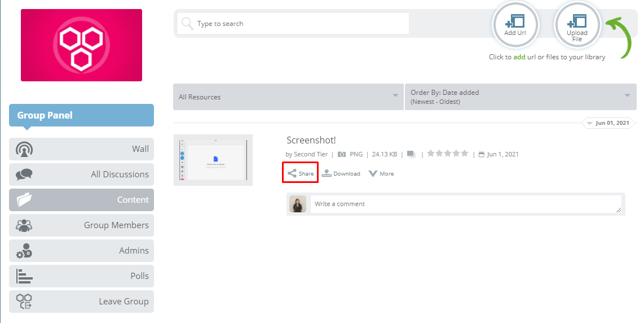644x323 pixels.
Task: Click the Wall broadcast antenna icon
Action: [24, 149]
